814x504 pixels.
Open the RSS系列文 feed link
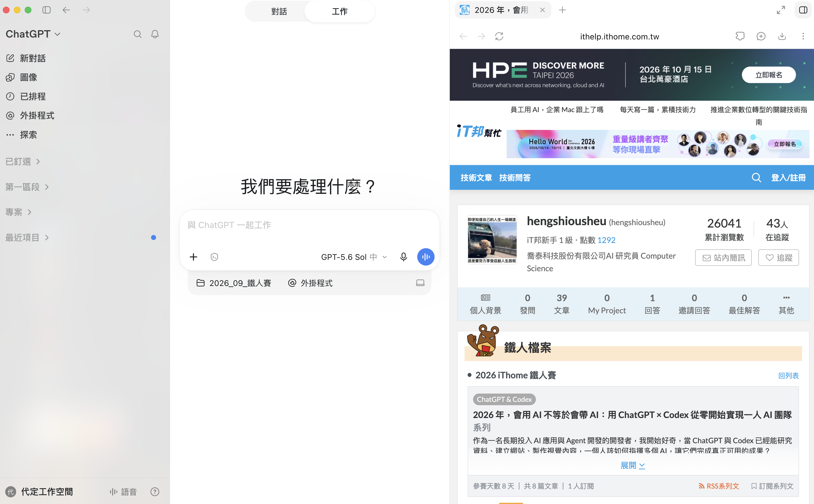[719, 486]
